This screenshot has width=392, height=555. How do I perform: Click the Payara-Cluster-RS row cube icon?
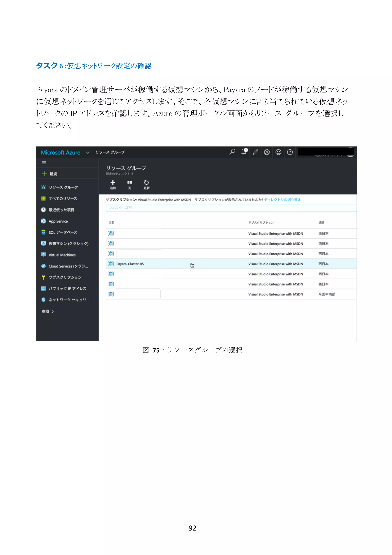click(x=111, y=264)
